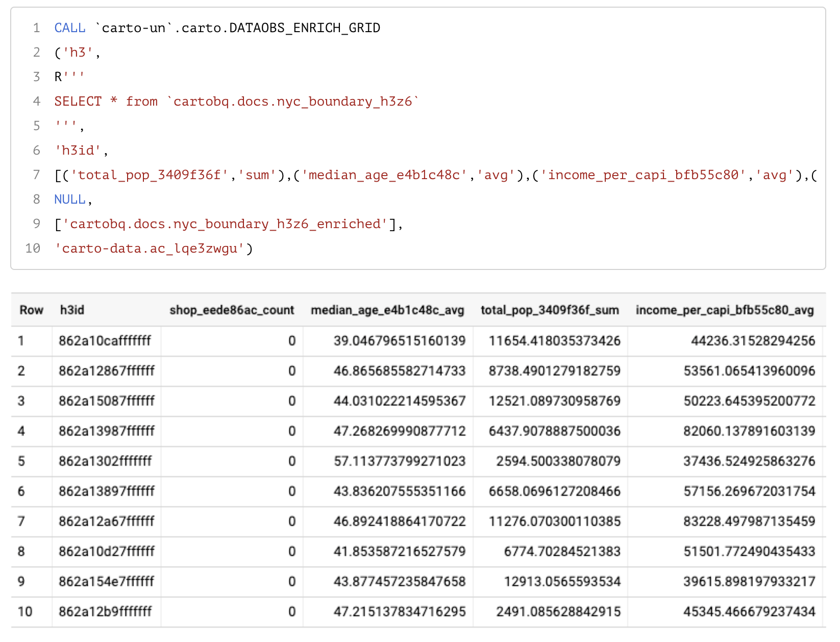
Task: Click income value 82060.137891603139
Action: tap(750, 431)
